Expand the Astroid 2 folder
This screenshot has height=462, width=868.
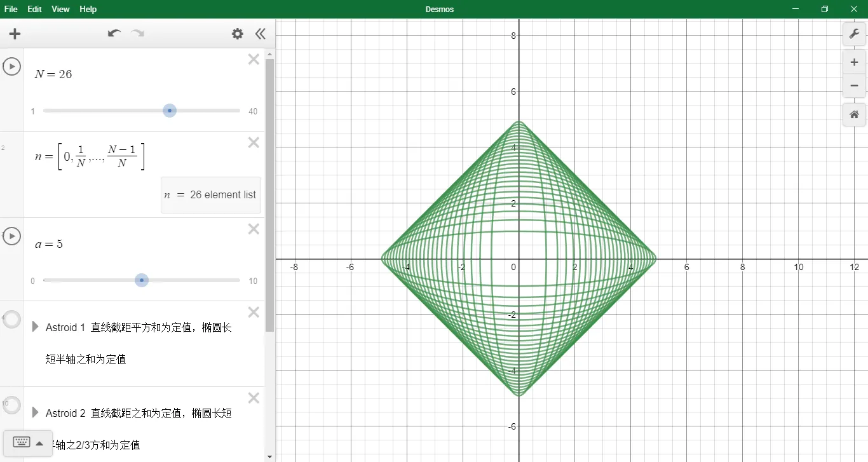36,412
